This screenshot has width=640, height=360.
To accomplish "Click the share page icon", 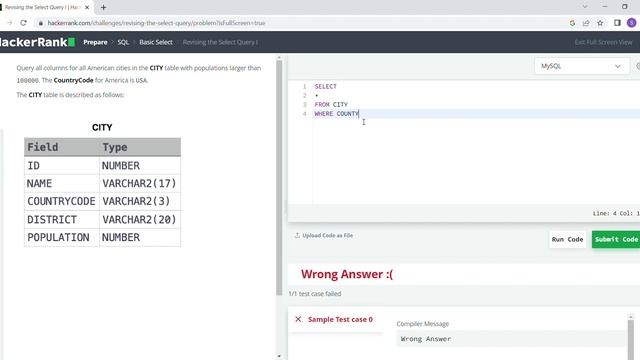I will coord(586,23).
